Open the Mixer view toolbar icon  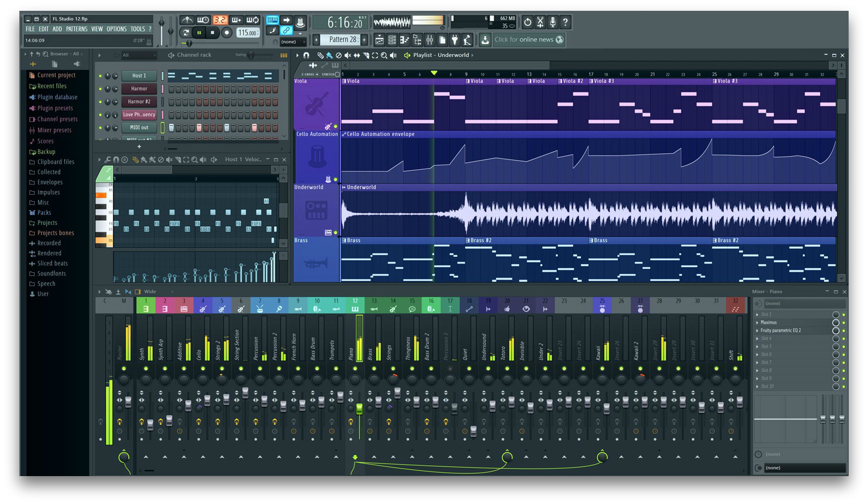tap(430, 40)
